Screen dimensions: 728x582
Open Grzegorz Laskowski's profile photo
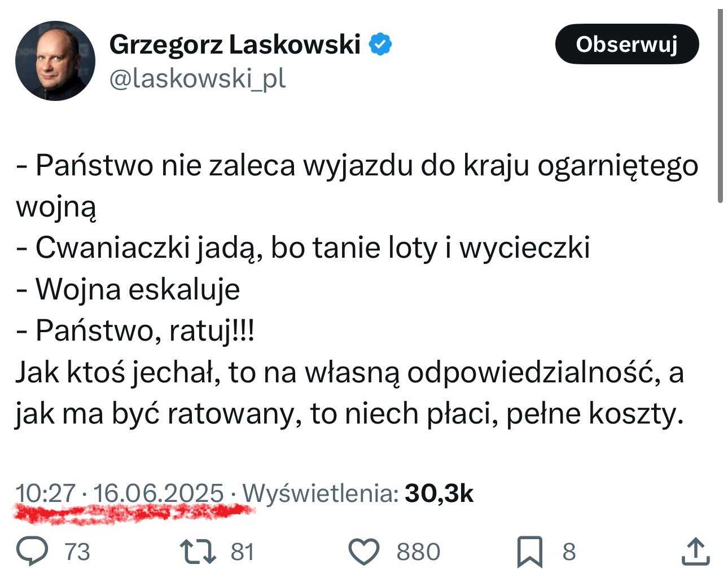[x=55, y=61]
